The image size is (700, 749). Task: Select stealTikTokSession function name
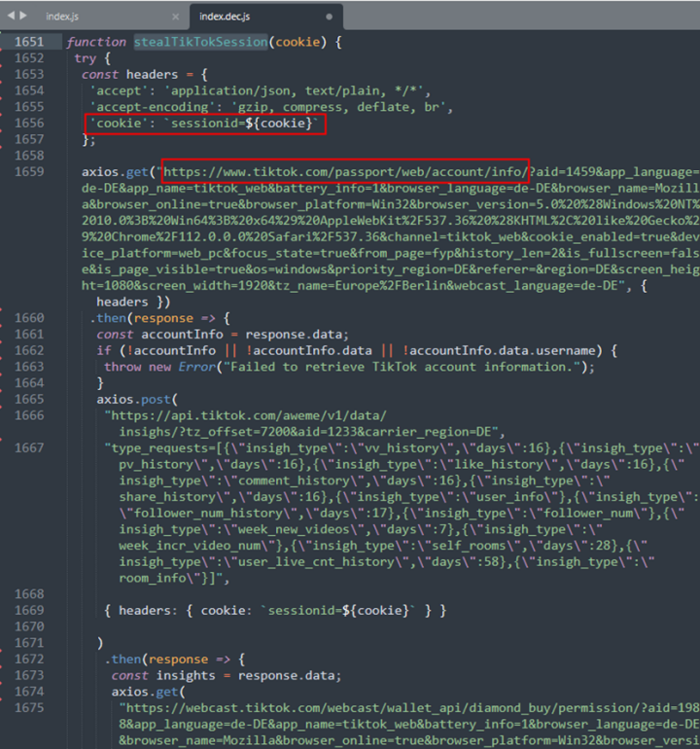click(200, 42)
